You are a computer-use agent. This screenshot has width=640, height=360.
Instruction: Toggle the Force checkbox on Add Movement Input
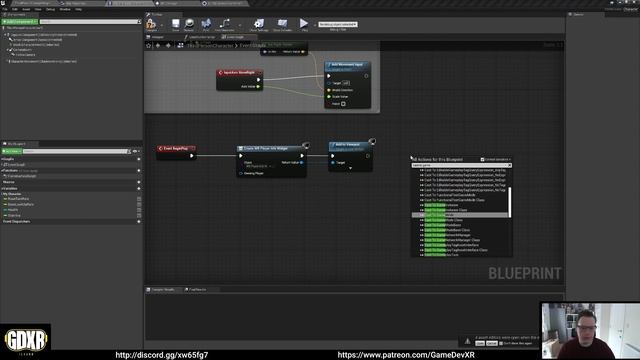[x=343, y=104]
